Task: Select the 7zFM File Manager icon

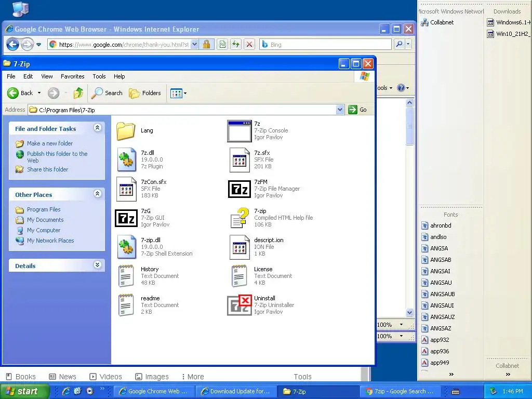Action: pos(240,189)
